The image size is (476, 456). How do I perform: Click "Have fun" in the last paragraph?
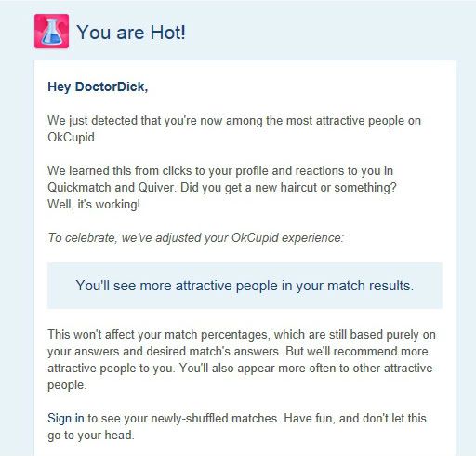coord(309,419)
